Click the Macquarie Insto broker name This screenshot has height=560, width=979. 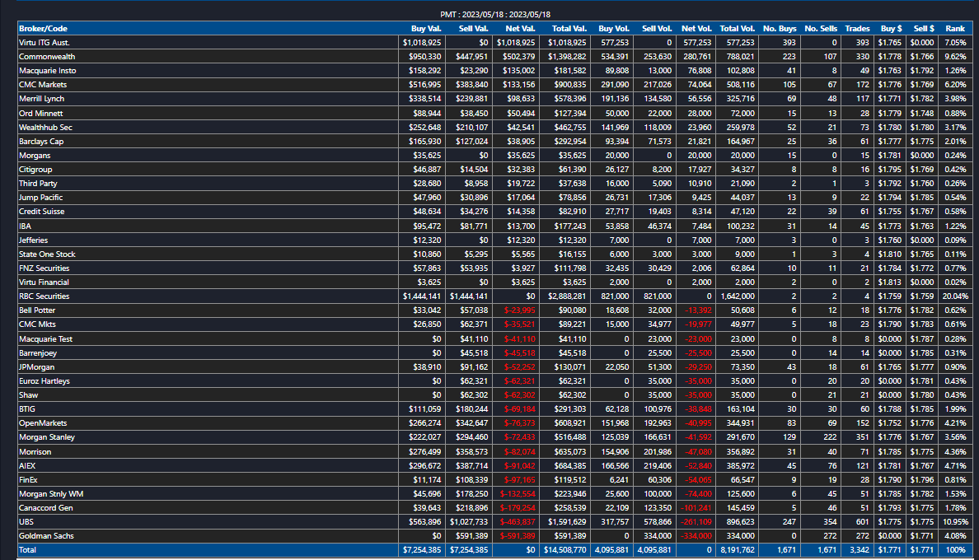(48, 71)
